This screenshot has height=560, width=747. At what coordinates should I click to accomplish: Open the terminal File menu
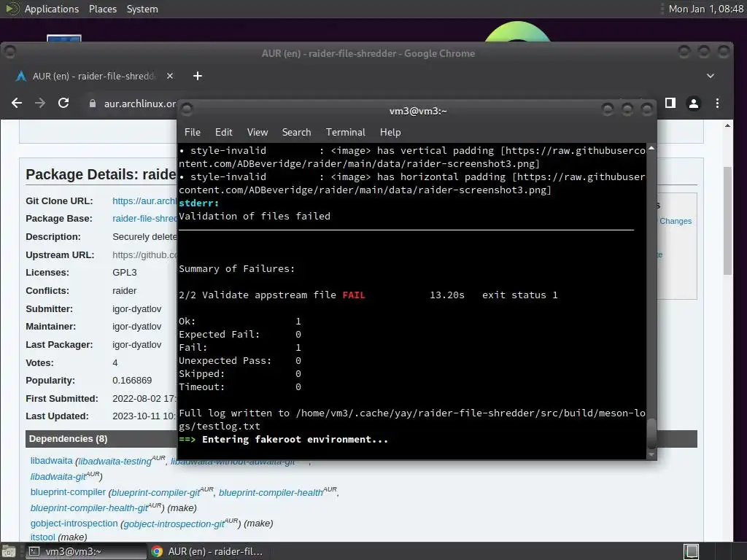[193, 132]
